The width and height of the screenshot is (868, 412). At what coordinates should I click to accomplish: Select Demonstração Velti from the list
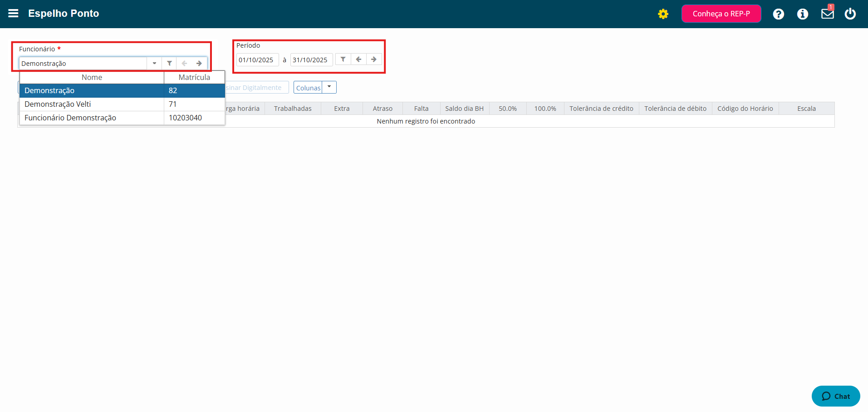click(x=122, y=104)
